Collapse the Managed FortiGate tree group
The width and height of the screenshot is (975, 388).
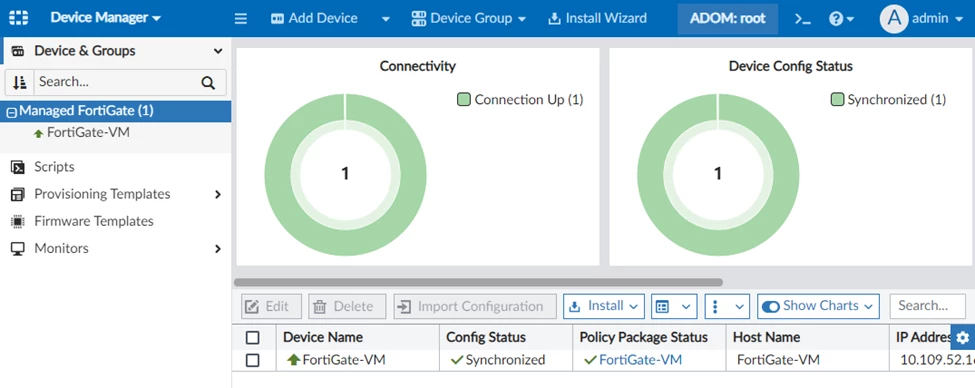(11, 113)
